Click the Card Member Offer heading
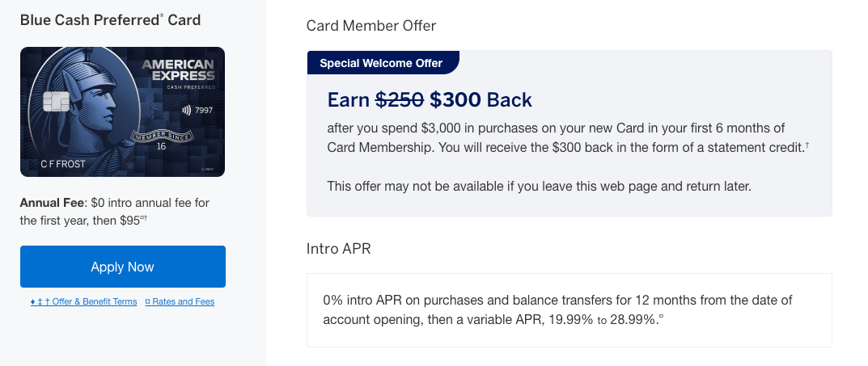 (371, 26)
